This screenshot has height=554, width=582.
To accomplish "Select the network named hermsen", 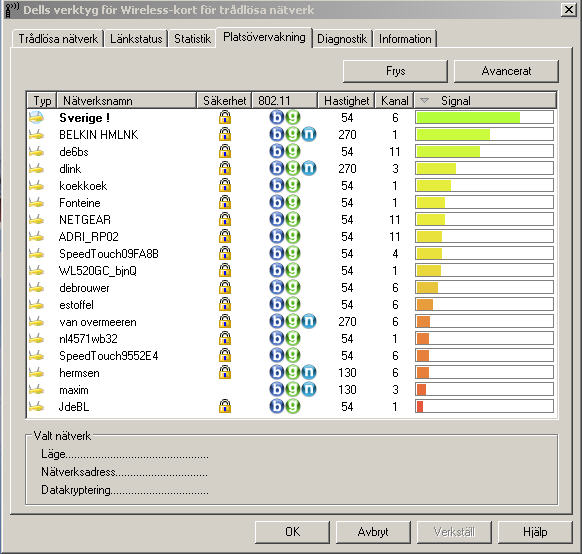I will click(79, 373).
